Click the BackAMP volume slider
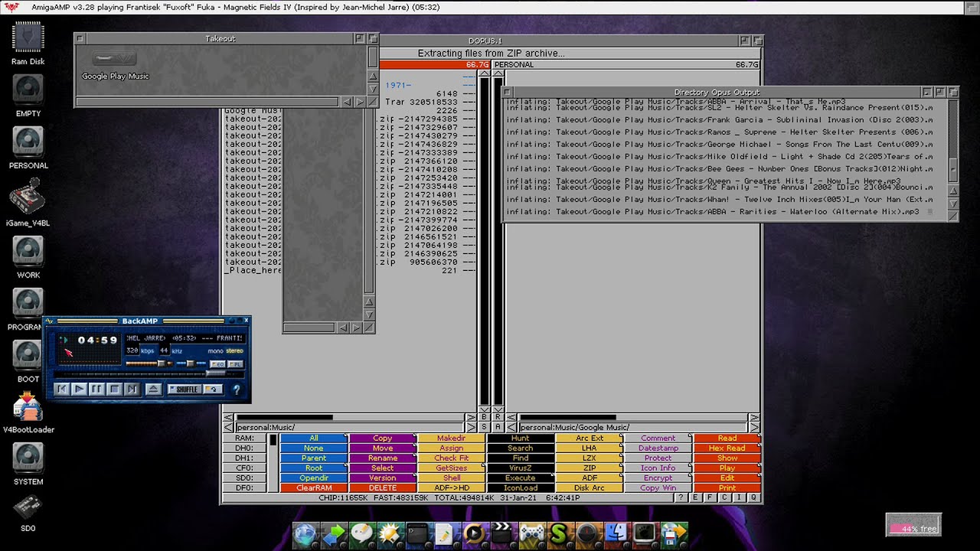This screenshot has width=980, height=551. coord(148,364)
